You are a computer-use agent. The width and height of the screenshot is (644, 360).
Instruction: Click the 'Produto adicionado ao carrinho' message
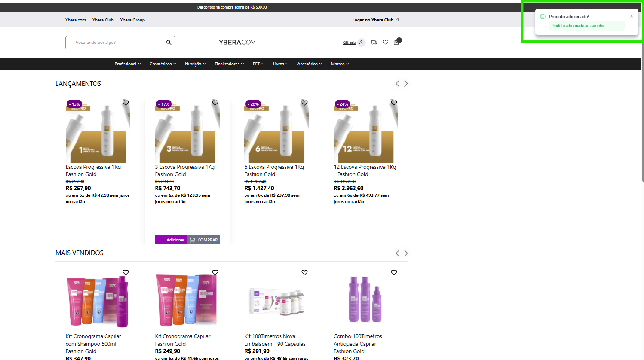[x=577, y=26]
